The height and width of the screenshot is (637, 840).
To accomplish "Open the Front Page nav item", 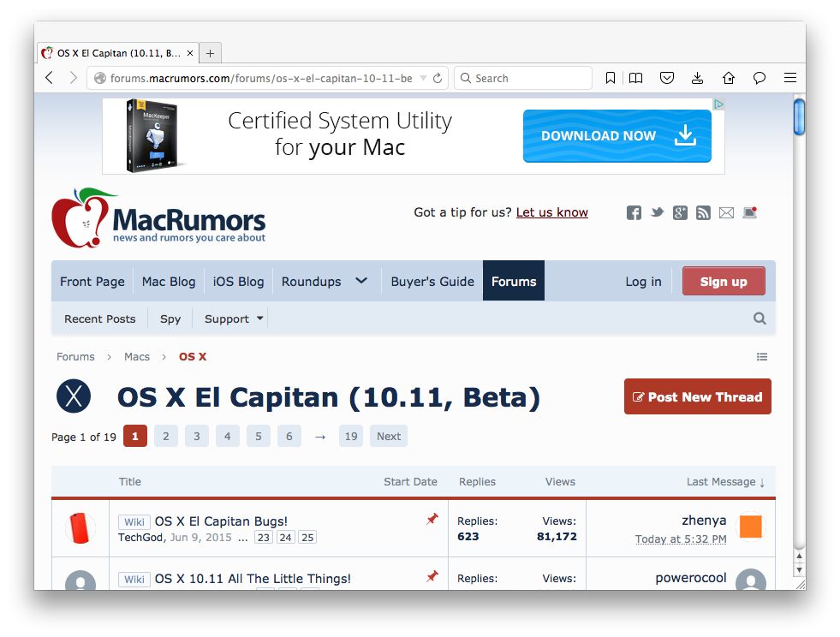I will click(92, 282).
